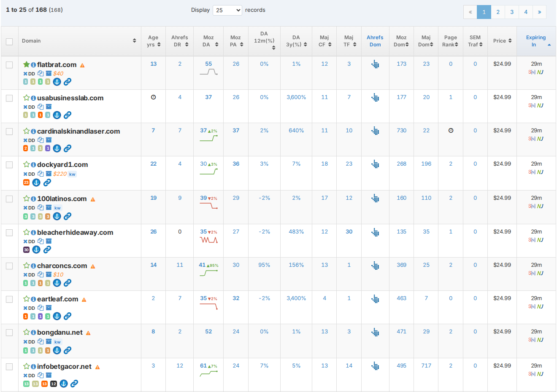Click the « previous pages button
Image resolution: width=557 pixels, height=392 pixels.
coord(470,12)
